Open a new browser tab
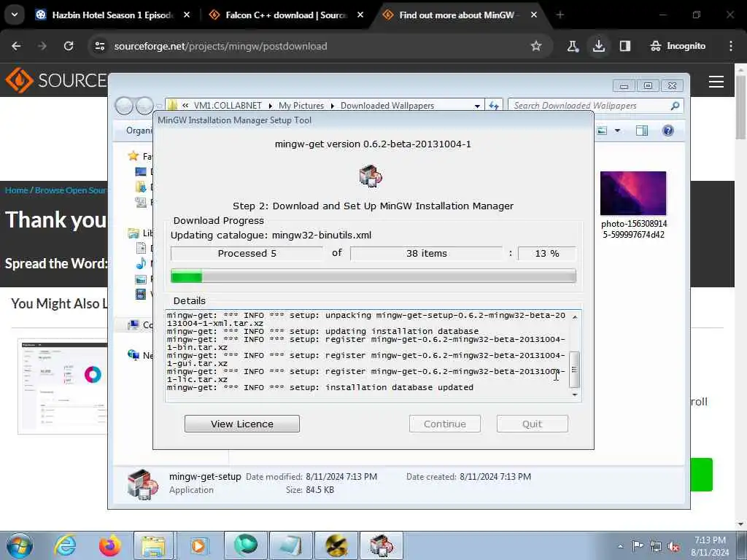This screenshot has width=747, height=560. (x=560, y=15)
